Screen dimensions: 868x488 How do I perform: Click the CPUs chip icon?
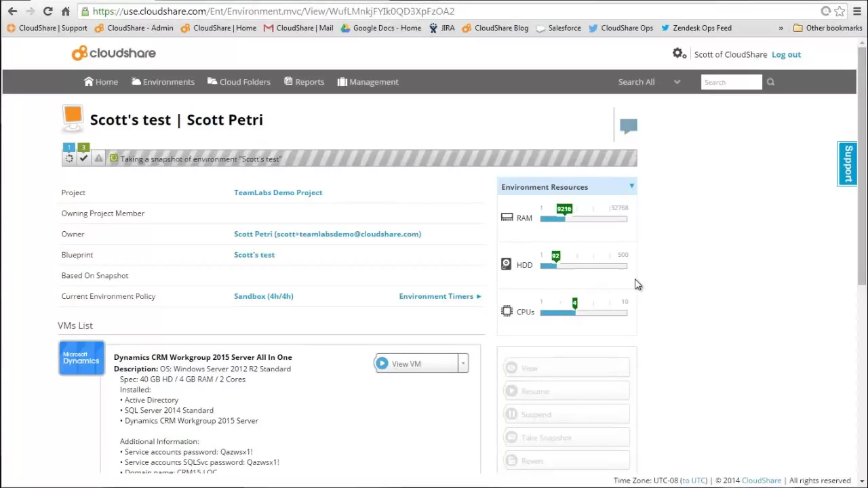pyautogui.click(x=507, y=311)
